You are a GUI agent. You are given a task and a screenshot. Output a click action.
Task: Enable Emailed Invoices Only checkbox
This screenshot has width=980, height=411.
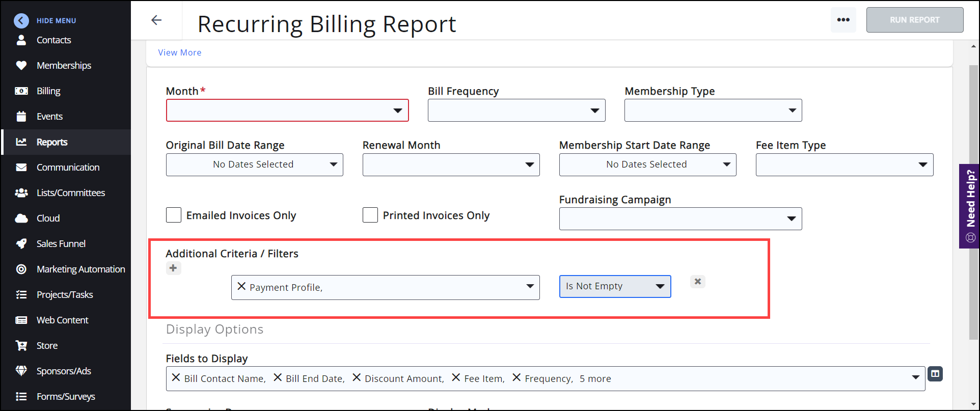click(x=174, y=215)
